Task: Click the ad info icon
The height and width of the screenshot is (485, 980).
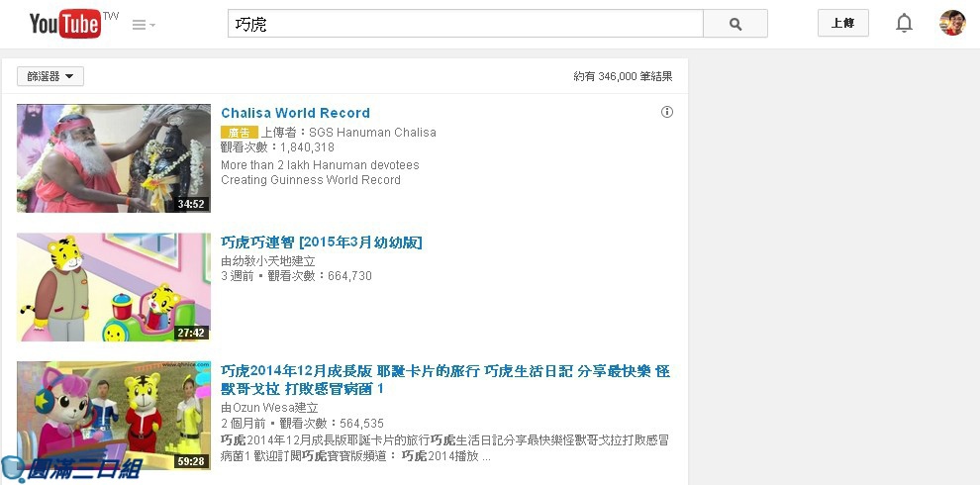Action: click(667, 112)
